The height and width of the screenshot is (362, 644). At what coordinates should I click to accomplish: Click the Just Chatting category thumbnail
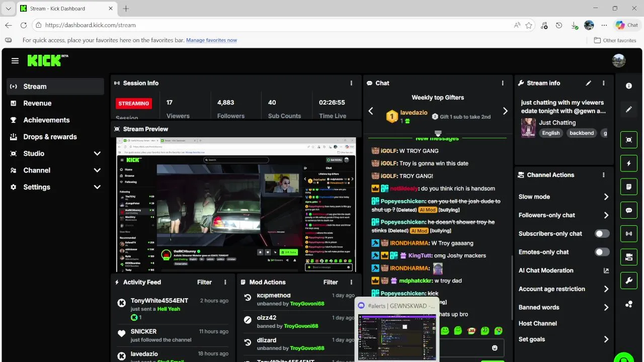coord(528,128)
